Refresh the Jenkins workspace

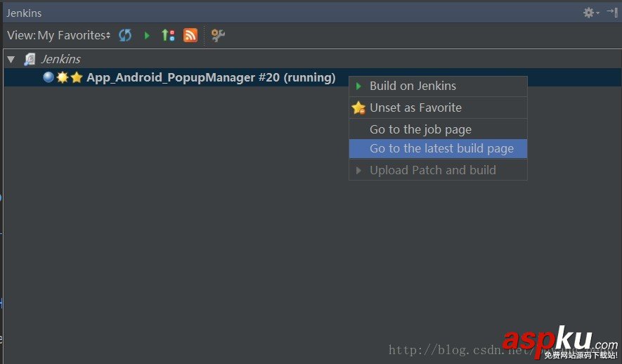[x=125, y=35]
